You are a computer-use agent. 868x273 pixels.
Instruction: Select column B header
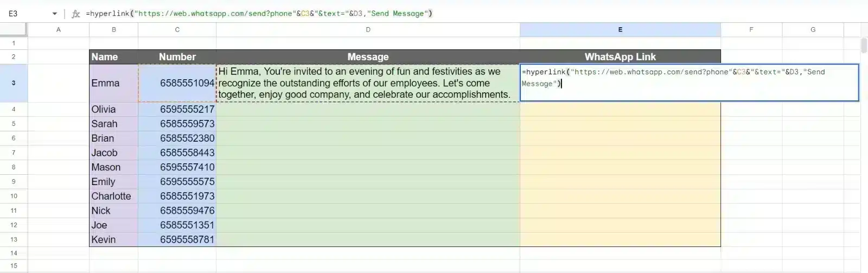[x=114, y=30]
